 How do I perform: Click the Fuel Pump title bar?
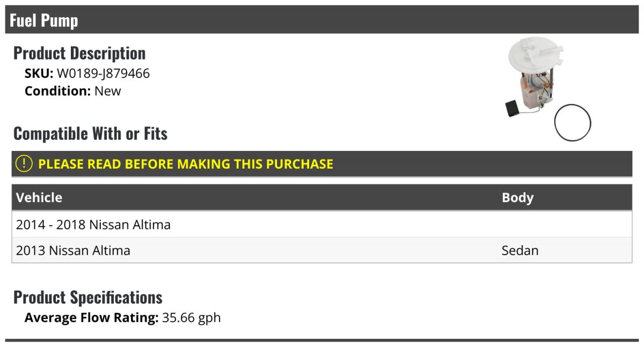[322, 20]
